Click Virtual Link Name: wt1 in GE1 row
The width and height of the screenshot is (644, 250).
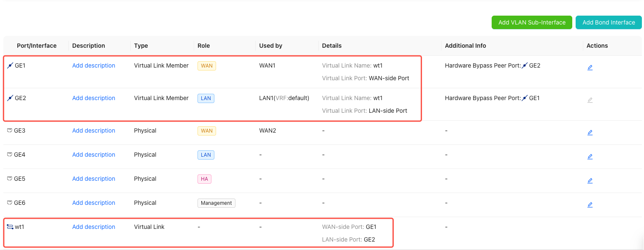point(352,65)
